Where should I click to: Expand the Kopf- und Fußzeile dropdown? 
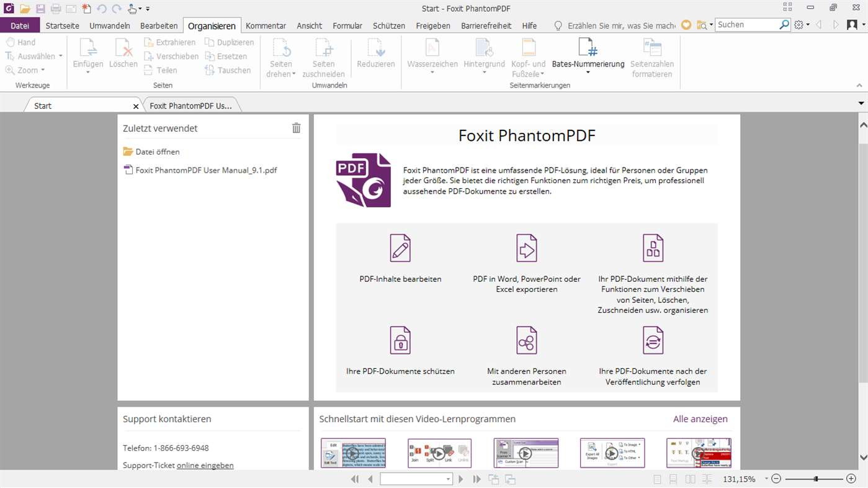click(x=542, y=75)
